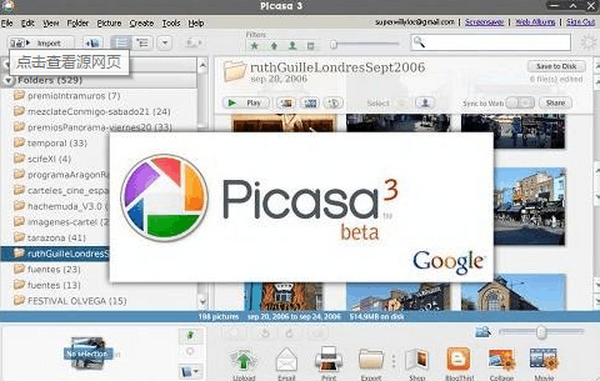The image size is (600, 381).
Task: Adjust the thumbnail size slider at bottom right
Action: coord(541,332)
